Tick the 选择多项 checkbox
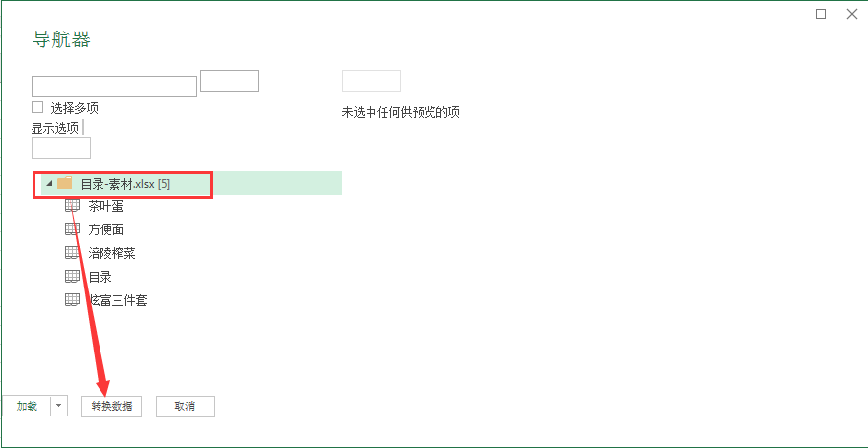The height and width of the screenshot is (448, 868). point(37,107)
